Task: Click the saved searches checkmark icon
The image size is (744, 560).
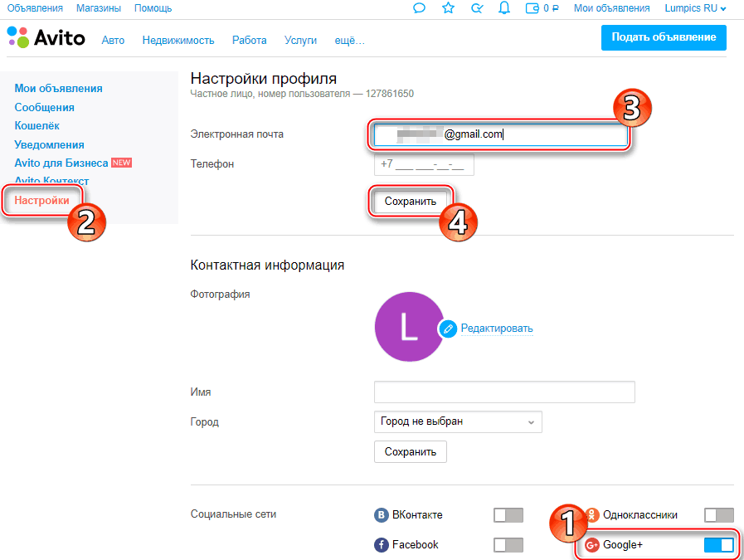Action: [476, 8]
